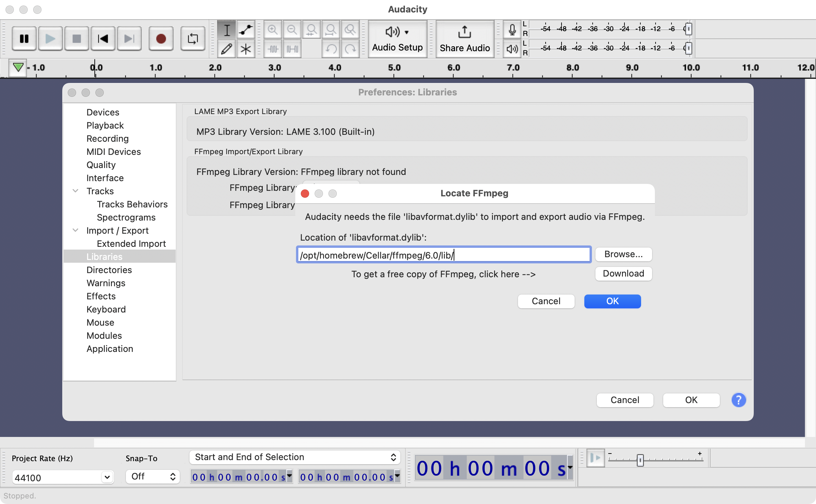Select the Draw tool
This screenshot has width=816, height=504.
click(x=226, y=49)
